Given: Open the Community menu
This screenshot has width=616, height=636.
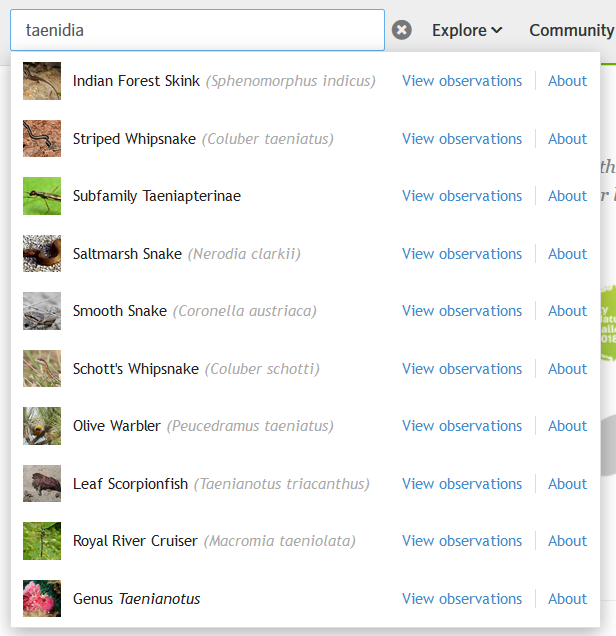Looking at the screenshot, I should click(571, 30).
